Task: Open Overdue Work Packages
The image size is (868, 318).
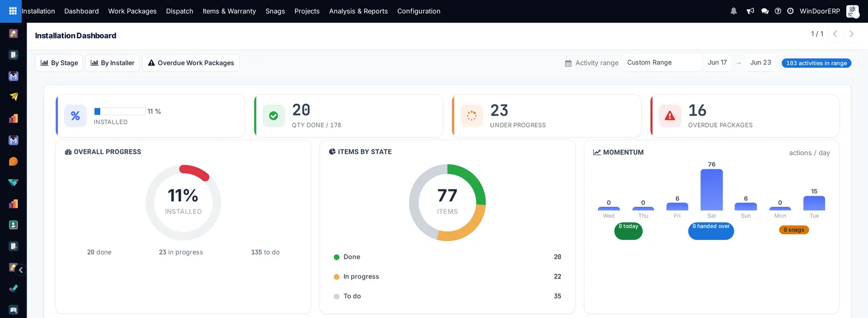Action: click(x=191, y=63)
